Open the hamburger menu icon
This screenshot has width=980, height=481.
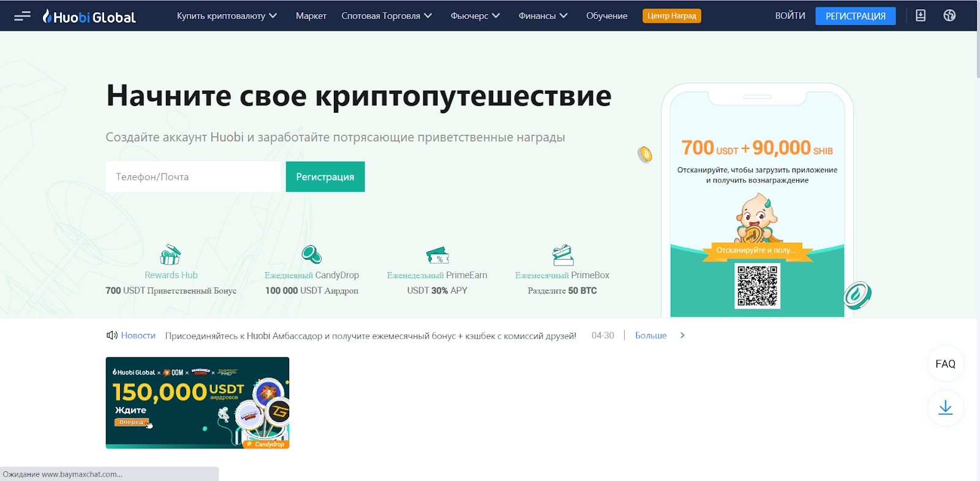coord(22,16)
